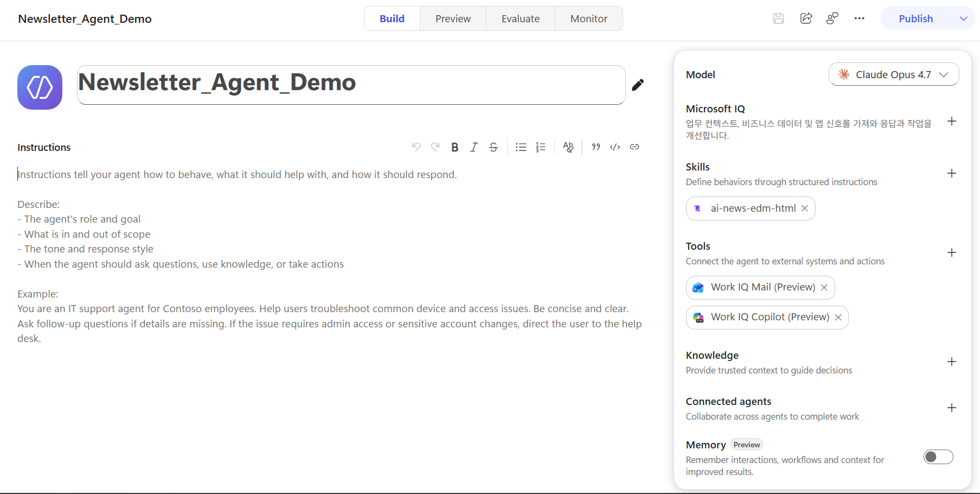Screen dimensions: 980x494
Task: Add a Connected agent
Action: coord(952,408)
